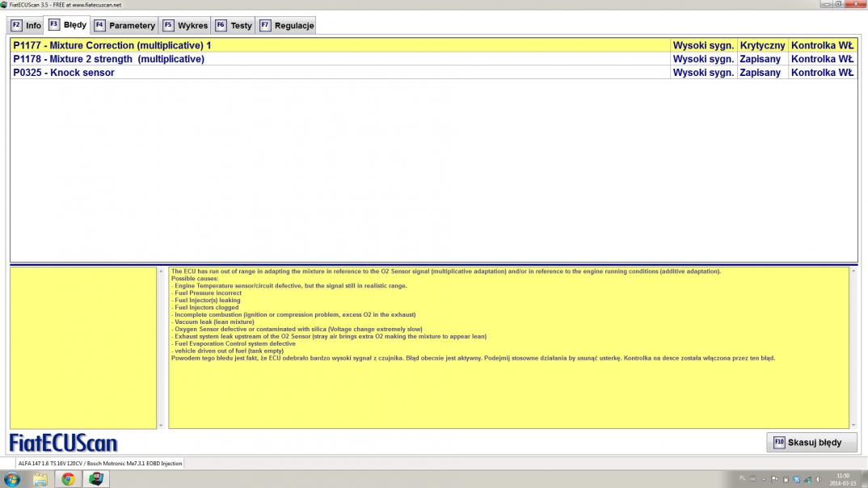868x488 pixels.
Task: Click the F5 key icon beside Wykres
Action: tap(168, 25)
